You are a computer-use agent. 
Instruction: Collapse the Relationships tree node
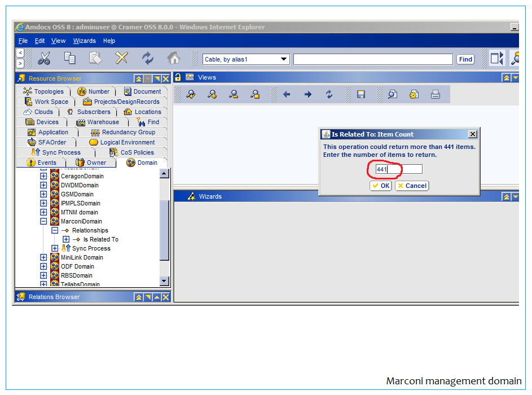coord(55,230)
